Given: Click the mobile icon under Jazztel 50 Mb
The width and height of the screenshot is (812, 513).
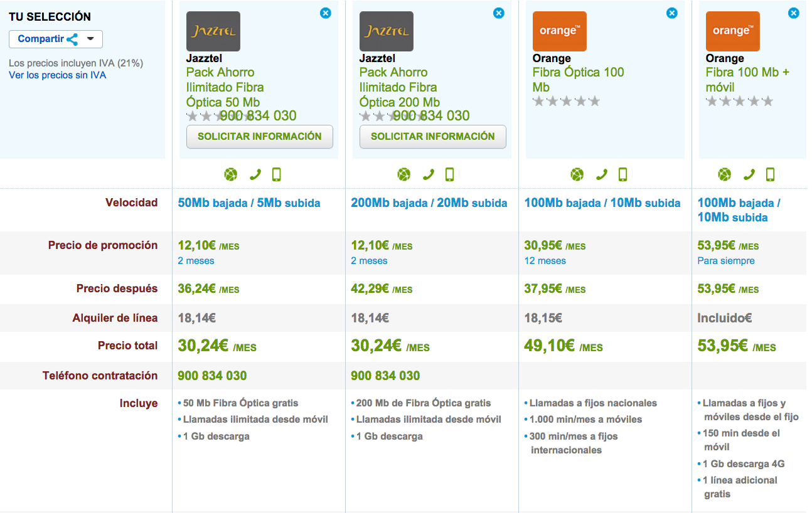Looking at the screenshot, I should pos(276,174).
